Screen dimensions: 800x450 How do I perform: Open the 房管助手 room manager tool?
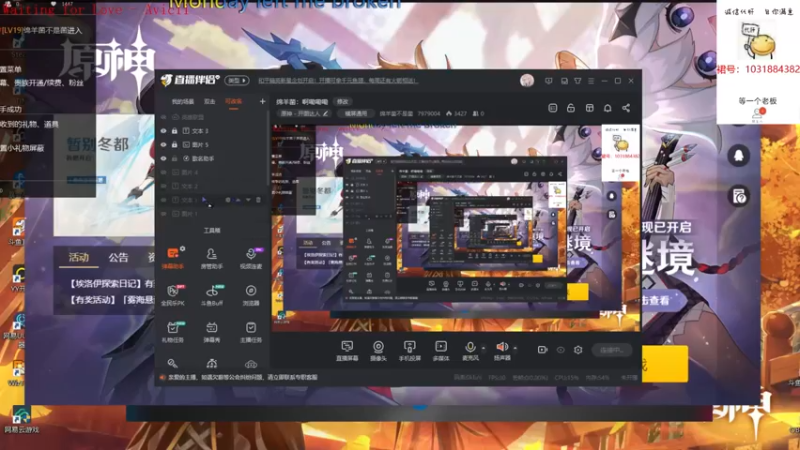[211, 258]
